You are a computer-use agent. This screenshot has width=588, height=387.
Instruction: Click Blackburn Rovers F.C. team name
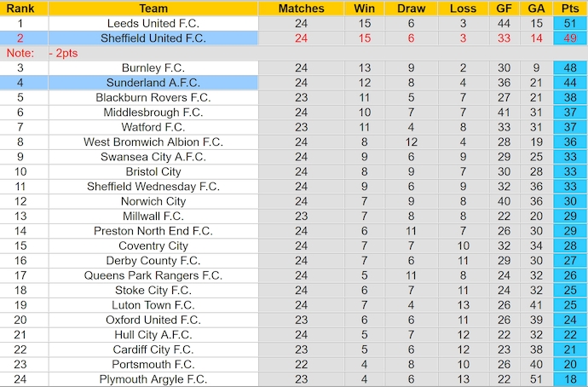[x=153, y=97]
